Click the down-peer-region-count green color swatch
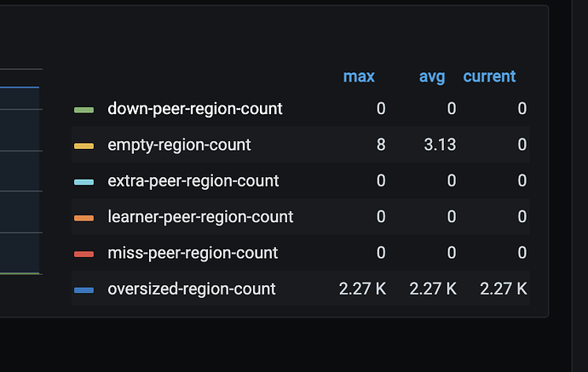This screenshot has height=372, width=588. point(84,109)
